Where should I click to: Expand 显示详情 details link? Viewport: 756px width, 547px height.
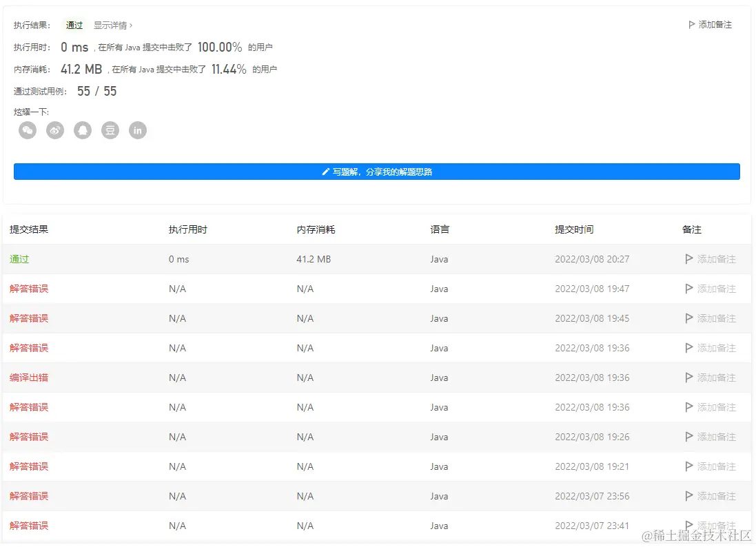coord(113,25)
